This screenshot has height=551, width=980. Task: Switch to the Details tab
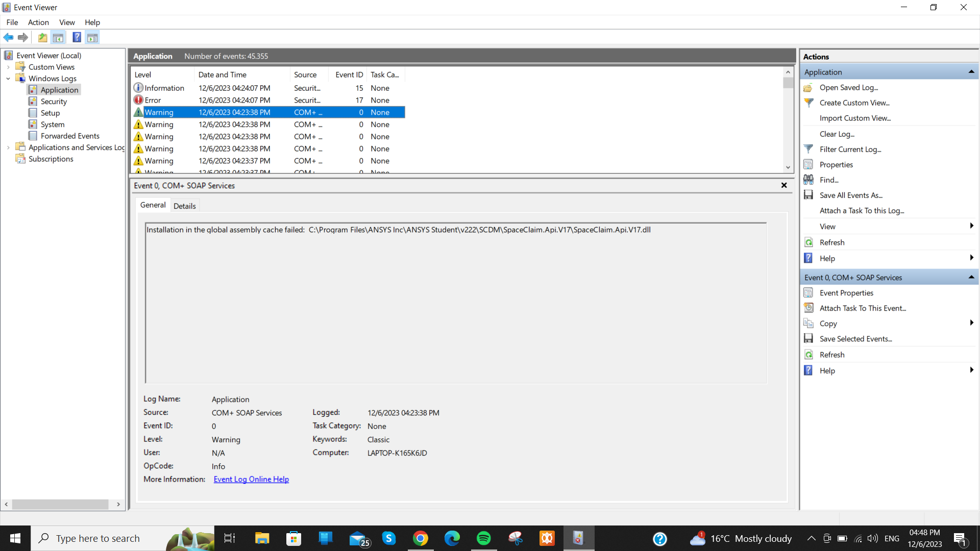(184, 206)
